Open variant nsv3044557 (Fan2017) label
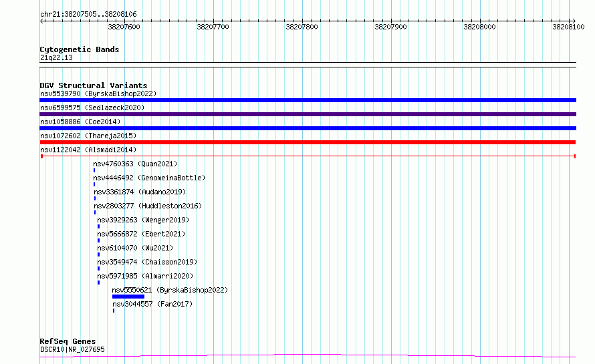Viewport: 595px width, 364px height. click(x=152, y=304)
